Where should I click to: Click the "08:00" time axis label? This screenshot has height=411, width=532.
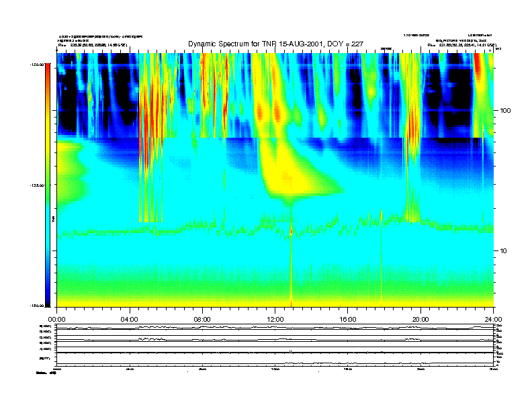[x=202, y=320]
